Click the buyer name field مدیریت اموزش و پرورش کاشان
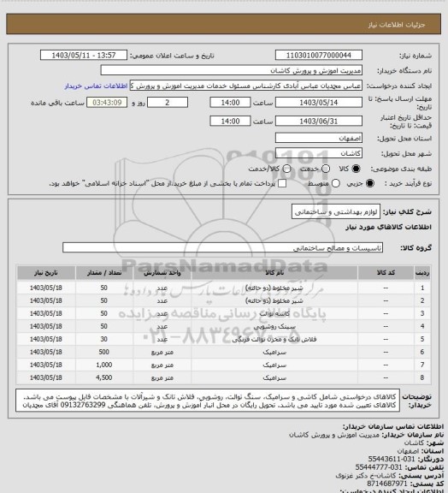The image size is (448, 493). 231,70
